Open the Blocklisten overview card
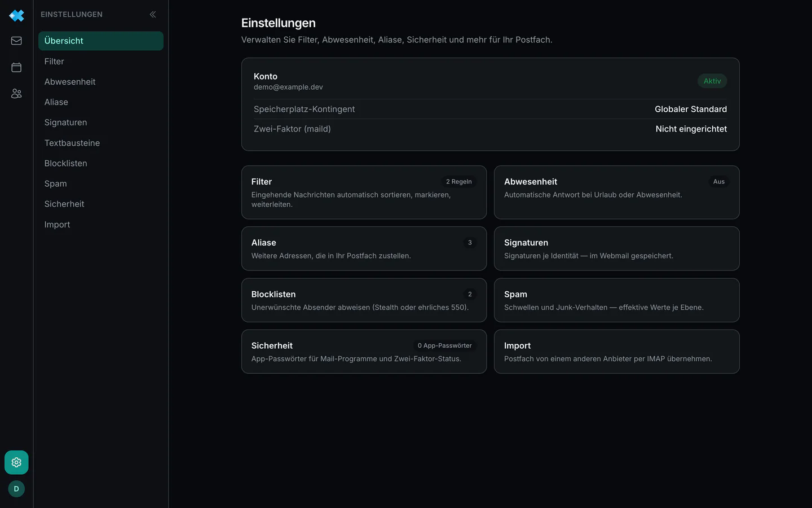This screenshot has height=508, width=812. [x=364, y=300]
